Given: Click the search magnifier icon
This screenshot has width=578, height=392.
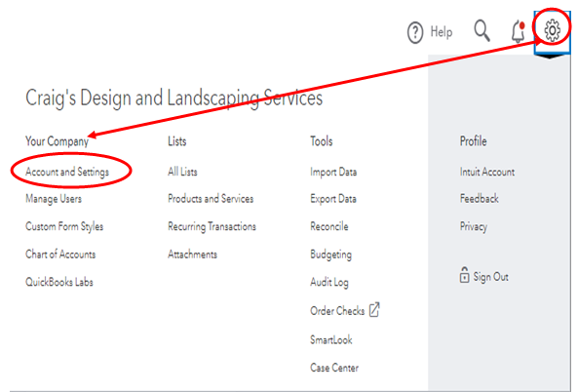Looking at the screenshot, I should pos(482,30).
